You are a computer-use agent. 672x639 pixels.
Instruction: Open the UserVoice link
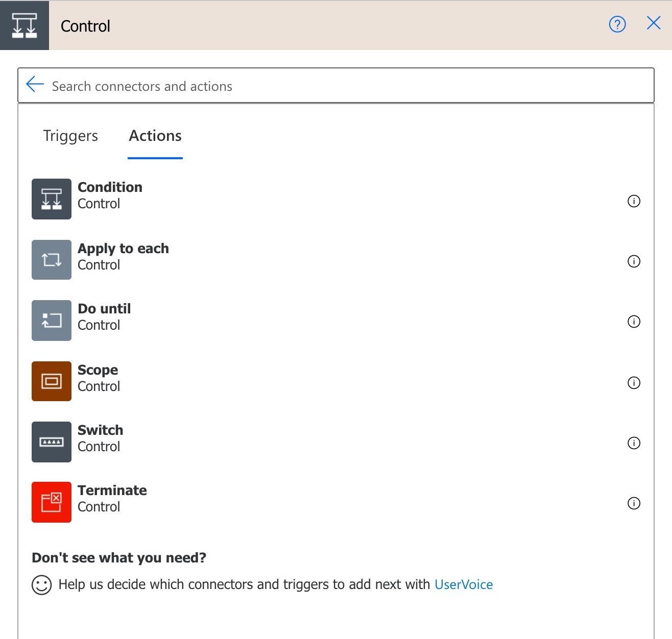tap(463, 584)
